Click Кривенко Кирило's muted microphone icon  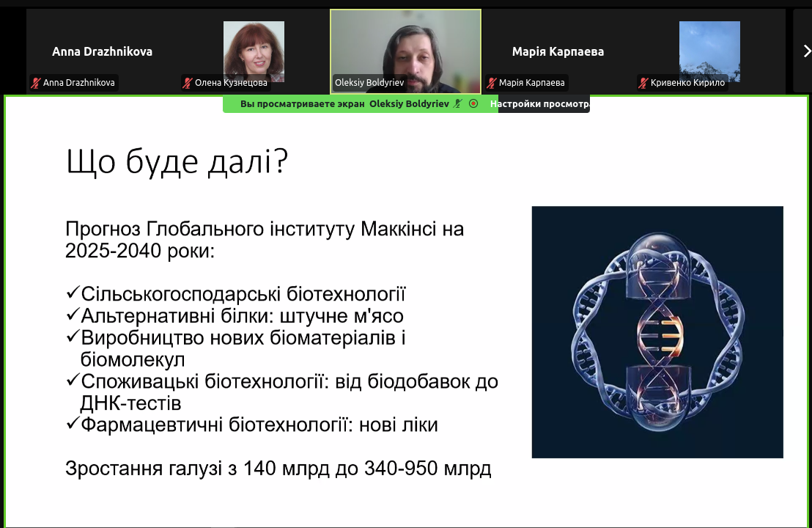pyautogui.click(x=643, y=83)
